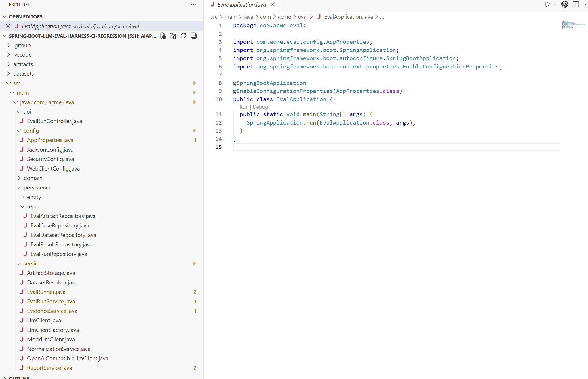Click the Debug code lens link
588x379 pixels.
[x=260, y=107]
